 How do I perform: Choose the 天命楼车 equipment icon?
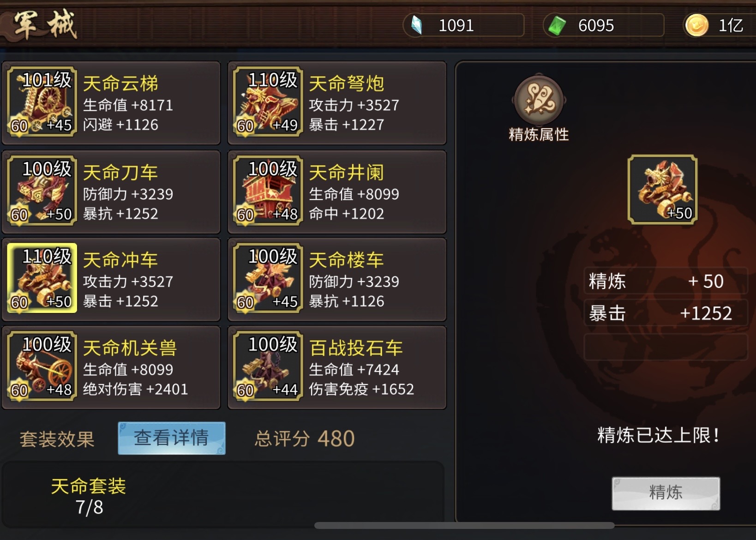[x=268, y=278]
